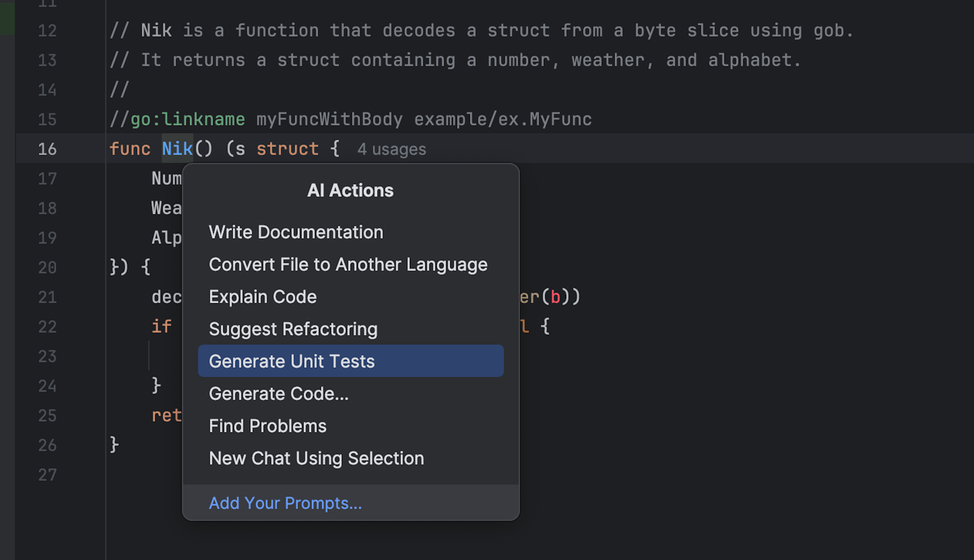Click the Nik function name
Screen dimensions: 974x560
(x=177, y=149)
